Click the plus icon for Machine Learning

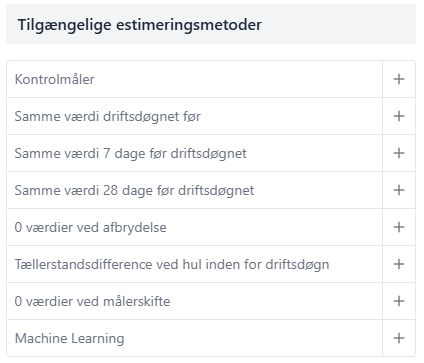[399, 338]
